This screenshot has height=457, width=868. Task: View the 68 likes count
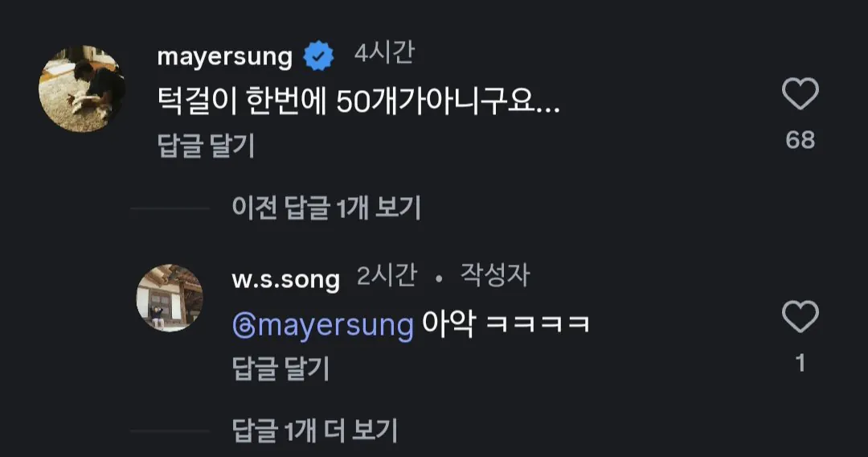tap(800, 140)
